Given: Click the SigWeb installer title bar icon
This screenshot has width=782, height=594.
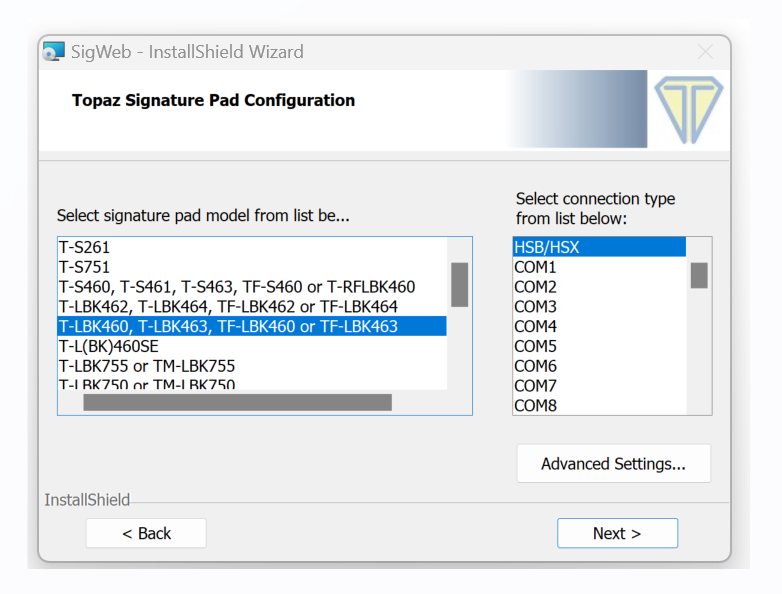Looking at the screenshot, I should pyautogui.click(x=54, y=52).
